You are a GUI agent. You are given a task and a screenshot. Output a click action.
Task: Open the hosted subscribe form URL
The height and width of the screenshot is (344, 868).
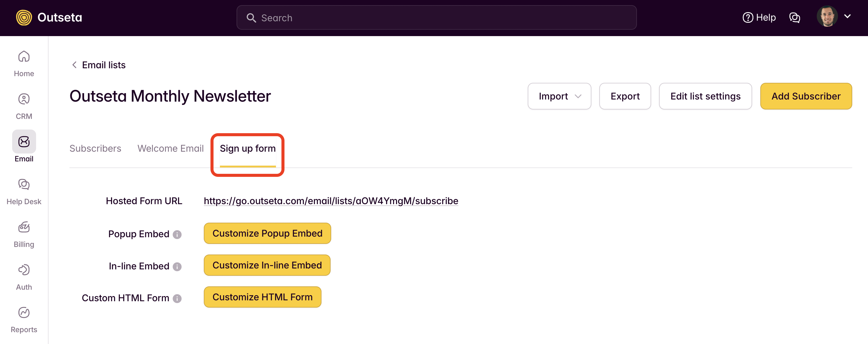tap(331, 201)
